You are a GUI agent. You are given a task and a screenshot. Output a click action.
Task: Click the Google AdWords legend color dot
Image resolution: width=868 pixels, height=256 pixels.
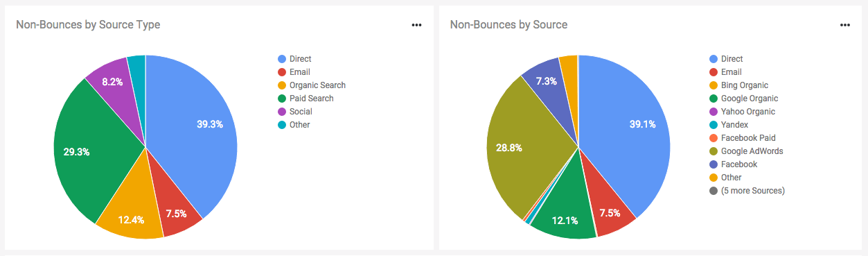pos(714,151)
